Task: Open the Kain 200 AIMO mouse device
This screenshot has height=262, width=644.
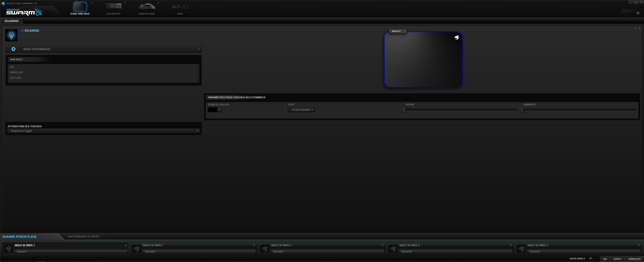Action: click(147, 7)
